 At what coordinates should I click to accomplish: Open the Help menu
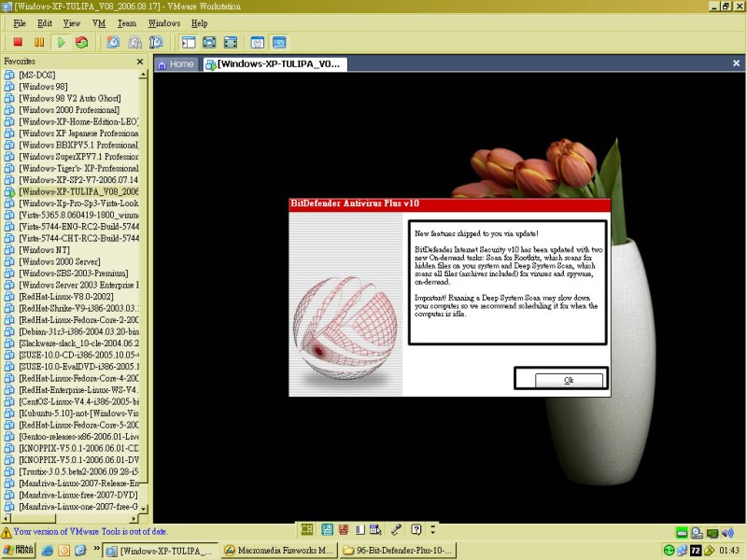199,23
